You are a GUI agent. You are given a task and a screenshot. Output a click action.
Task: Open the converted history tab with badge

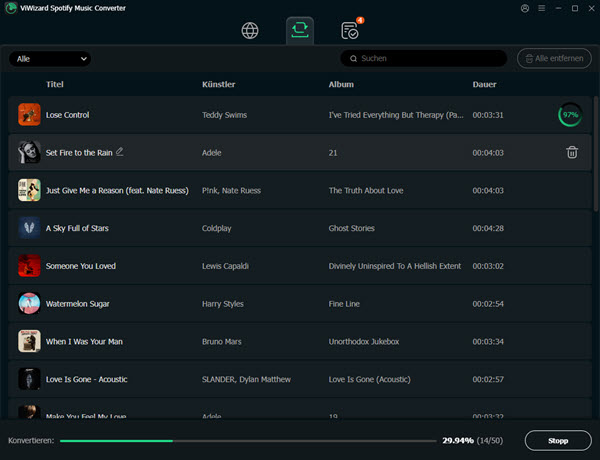350,31
